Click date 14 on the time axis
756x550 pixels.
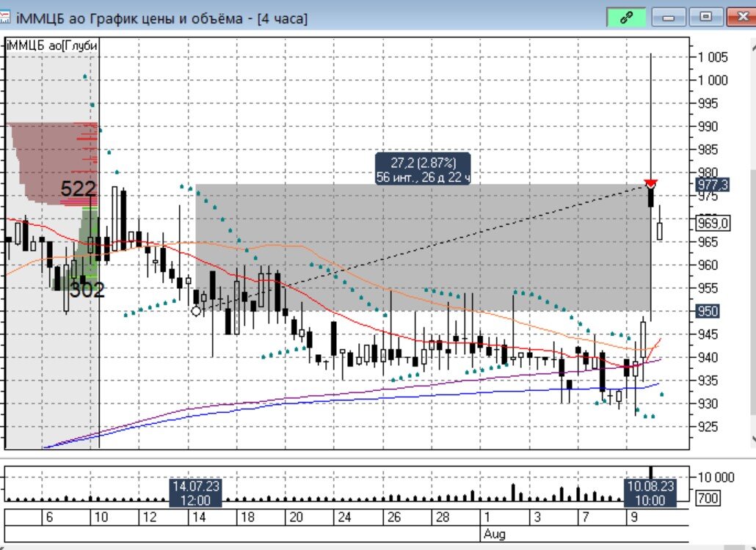[199, 518]
